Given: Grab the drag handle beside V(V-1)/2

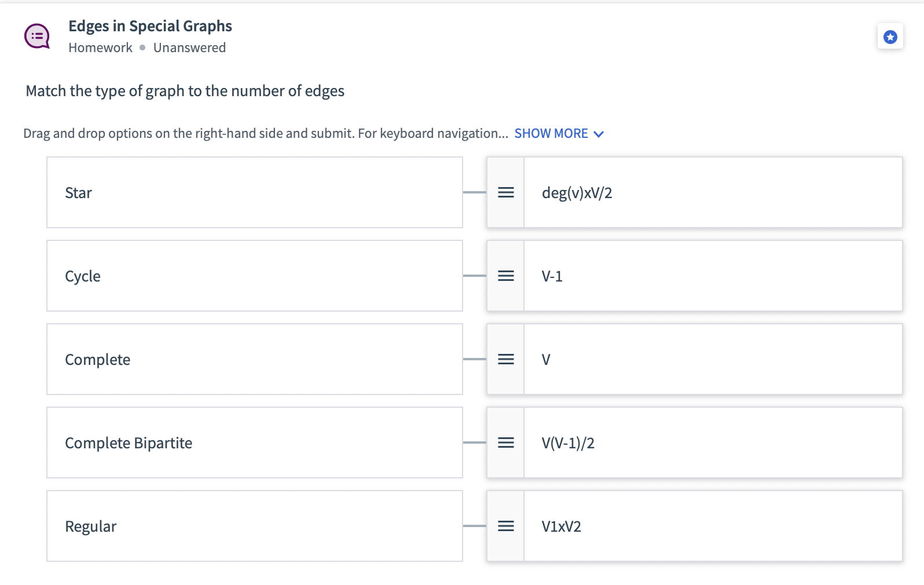Looking at the screenshot, I should point(505,443).
